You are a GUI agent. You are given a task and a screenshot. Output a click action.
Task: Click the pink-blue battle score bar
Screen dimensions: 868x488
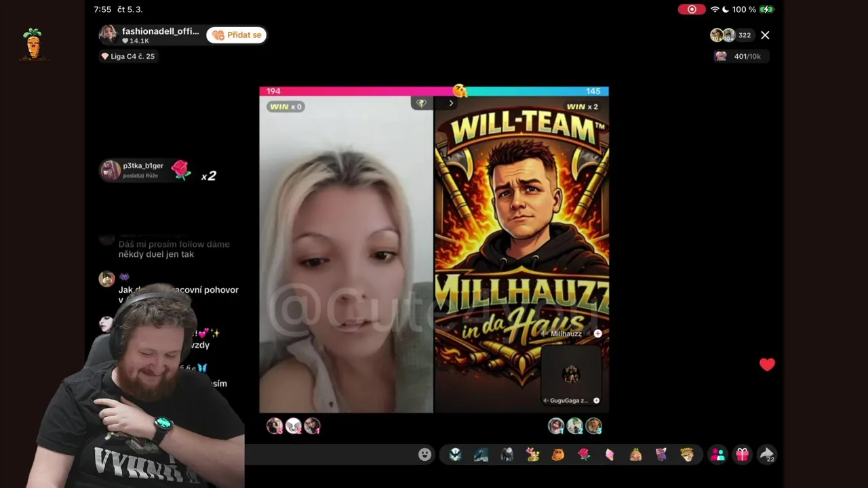coord(434,91)
